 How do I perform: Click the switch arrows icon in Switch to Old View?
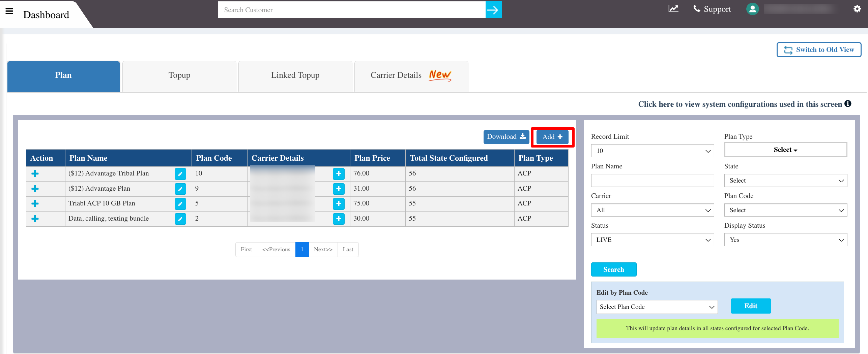click(788, 50)
